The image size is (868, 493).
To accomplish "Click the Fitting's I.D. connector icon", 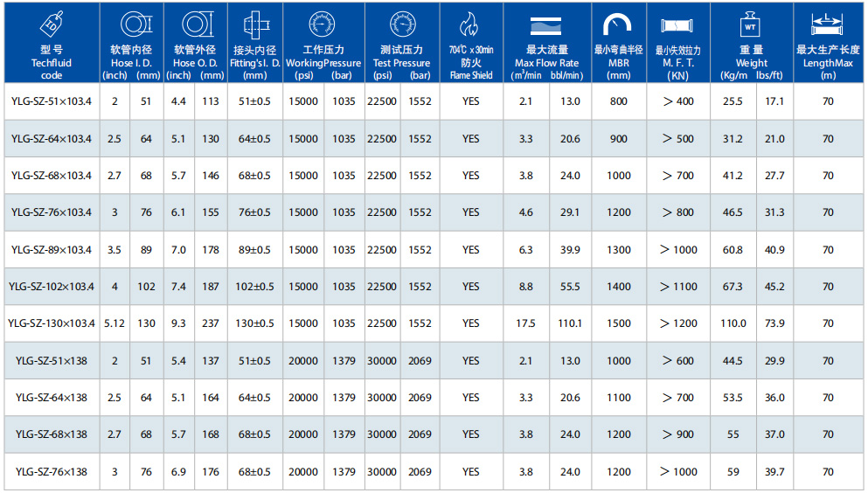I will click(x=254, y=24).
